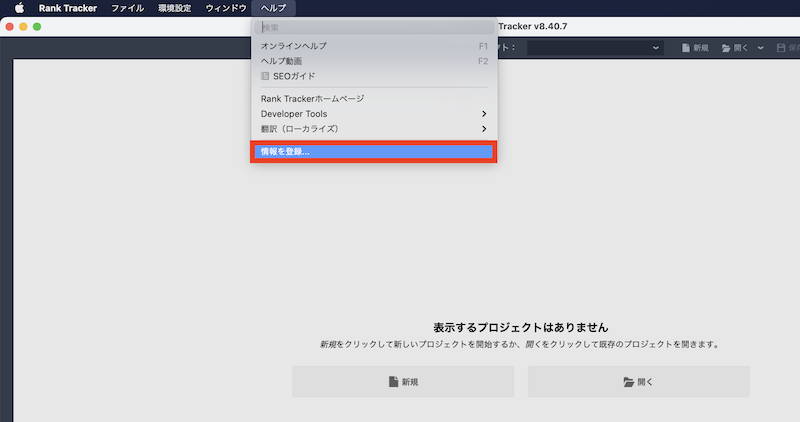
Task: Open Rank Trackerホームページ menu entry
Action: [374, 98]
